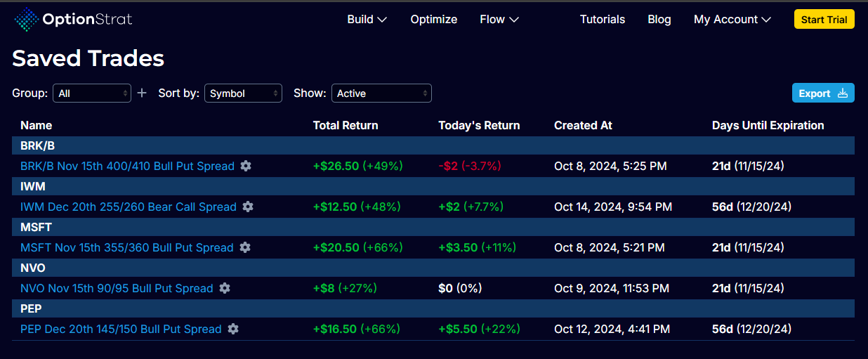The height and width of the screenshot is (359, 868).
Task: Open the Show Active filter dropdown
Action: [x=381, y=93]
